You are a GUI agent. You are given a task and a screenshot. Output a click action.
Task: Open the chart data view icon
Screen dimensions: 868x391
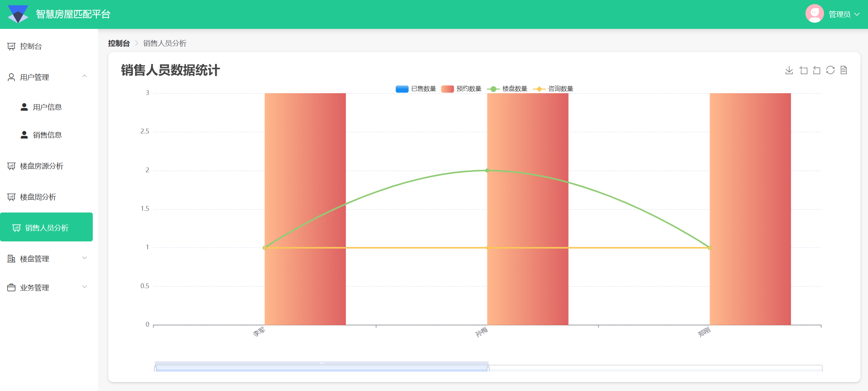click(844, 70)
